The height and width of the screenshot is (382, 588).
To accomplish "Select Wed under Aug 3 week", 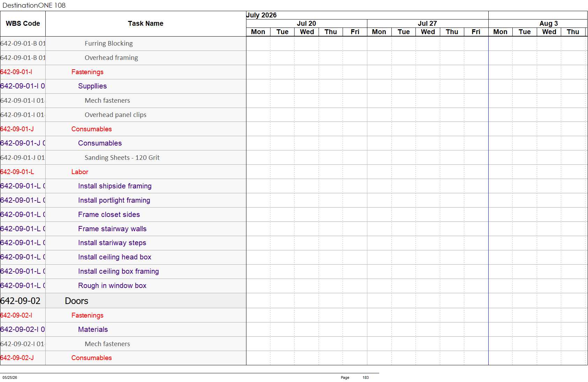I will coord(549,32).
